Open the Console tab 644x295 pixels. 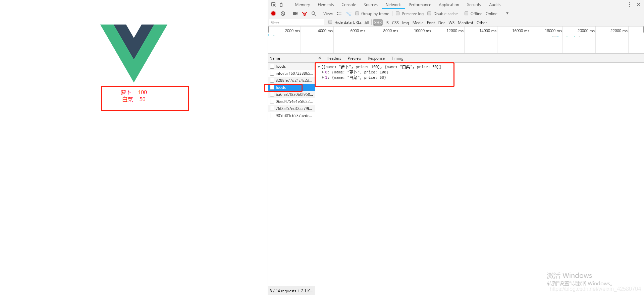click(348, 5)
